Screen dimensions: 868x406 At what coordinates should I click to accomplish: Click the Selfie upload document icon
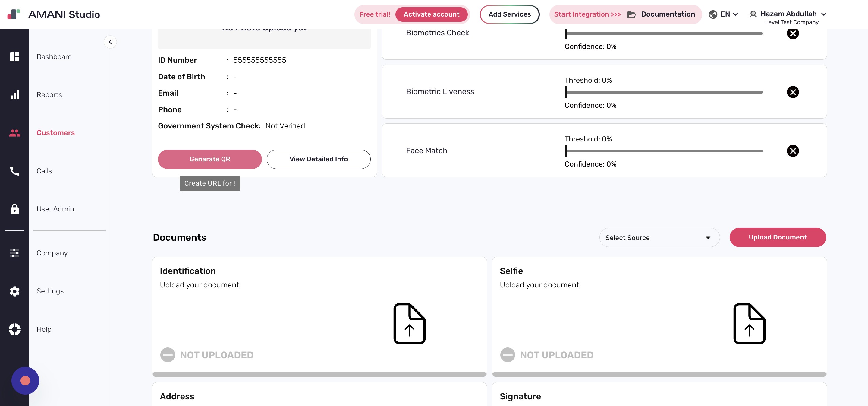[749, 323]
